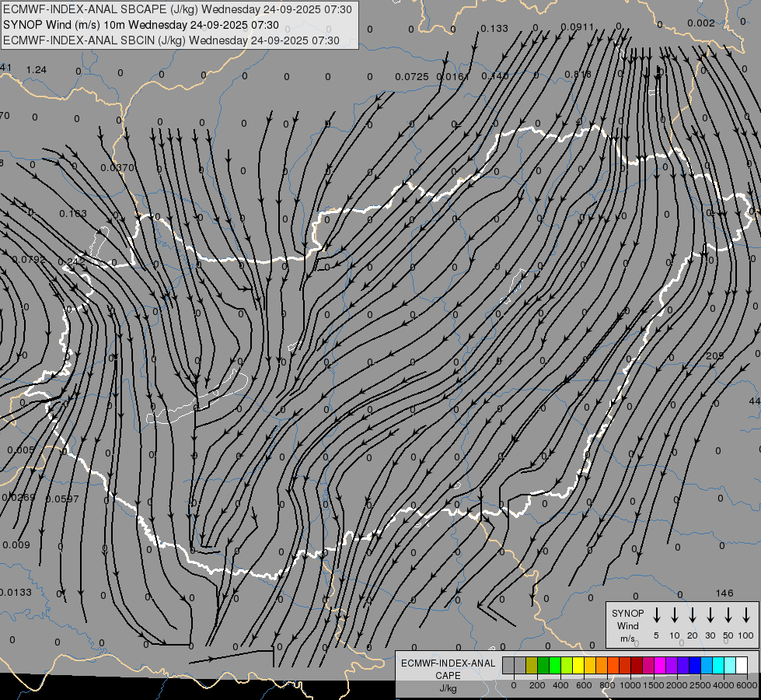Click the amber swatch after 600

[x=590, y=665]
